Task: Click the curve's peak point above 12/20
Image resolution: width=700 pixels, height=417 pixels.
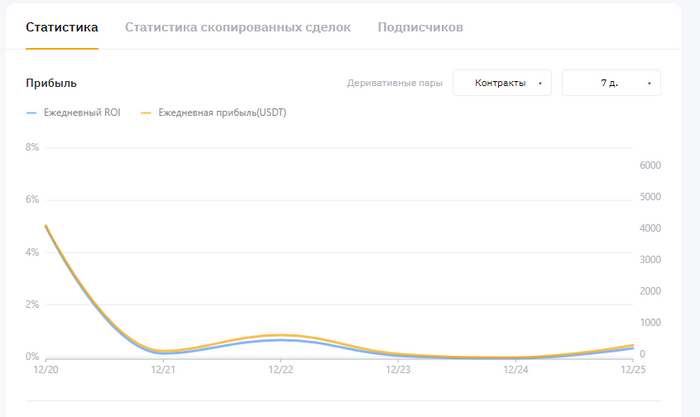Action: tap(46, 226)
